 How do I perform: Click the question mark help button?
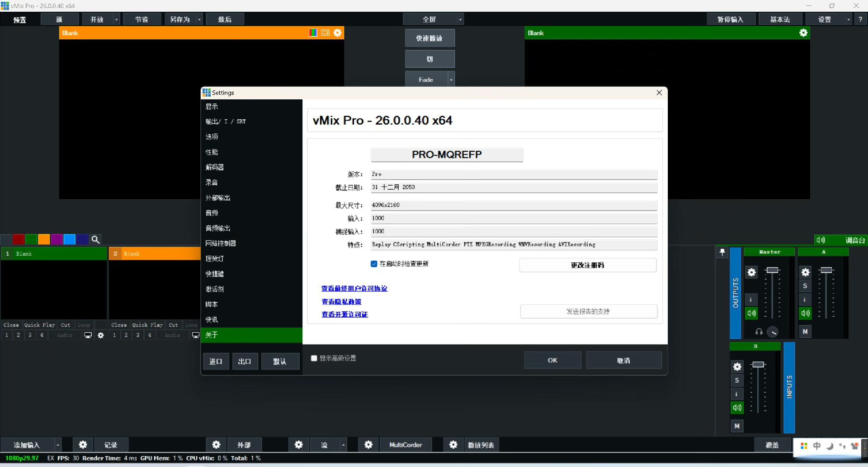pos(860,19)
